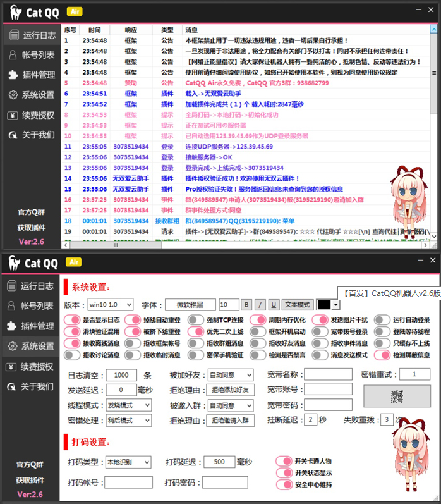Image resolution: width=441 pixels, height=504 pixels.
Task: Click 官方Q群 link in top window
Action: 32,212
